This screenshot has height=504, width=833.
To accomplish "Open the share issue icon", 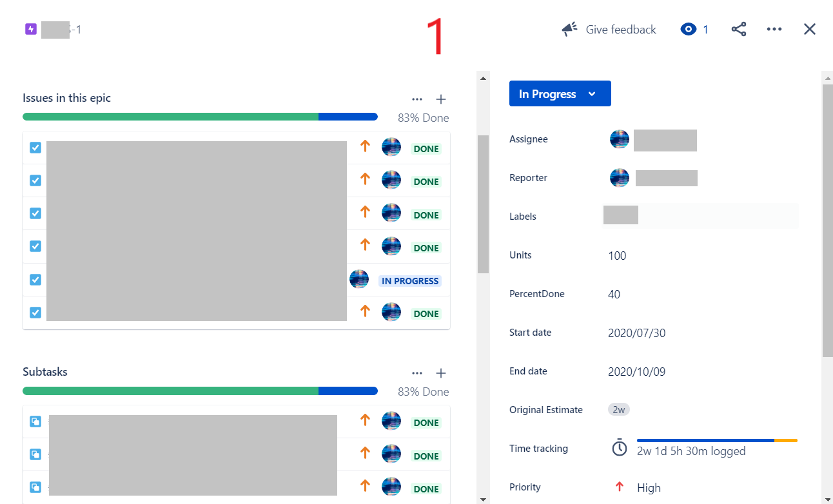I will tap(739, 30).
